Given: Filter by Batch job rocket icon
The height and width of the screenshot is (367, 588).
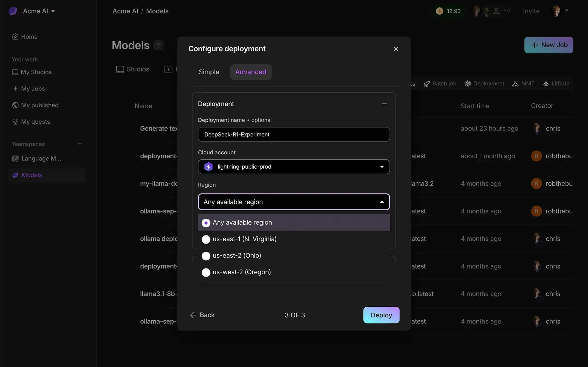Looking at the screenshot, I should [427, 84].
